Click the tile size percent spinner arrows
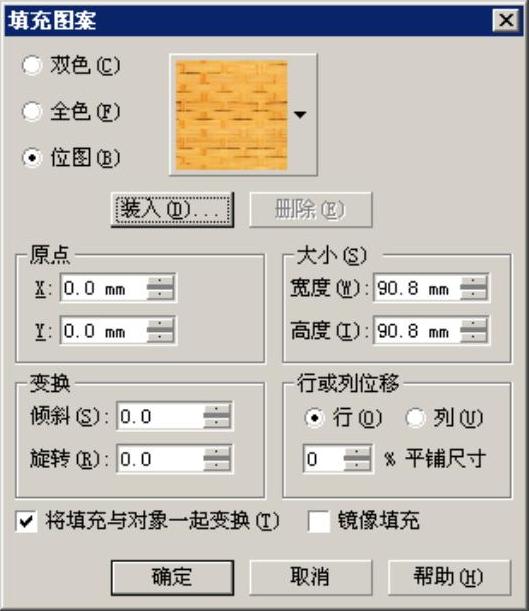Viewport: 529px width, 611px height. point(358,459)
